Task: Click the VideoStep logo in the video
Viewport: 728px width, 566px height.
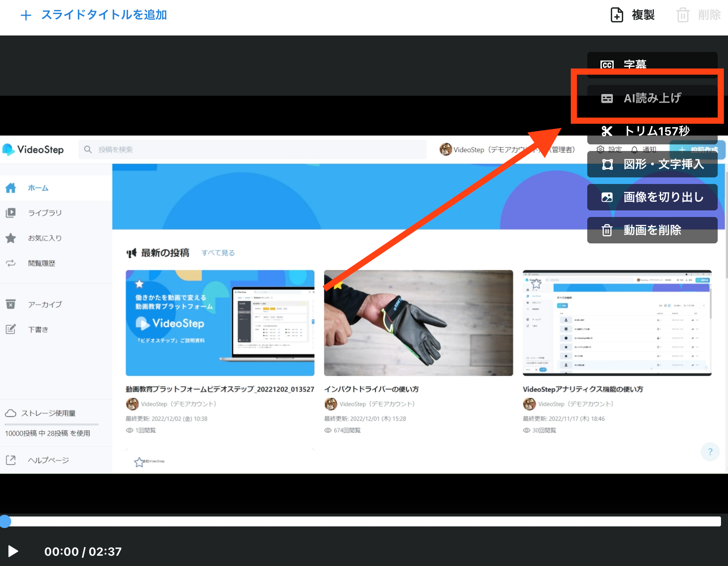Action: coord(33,150)
